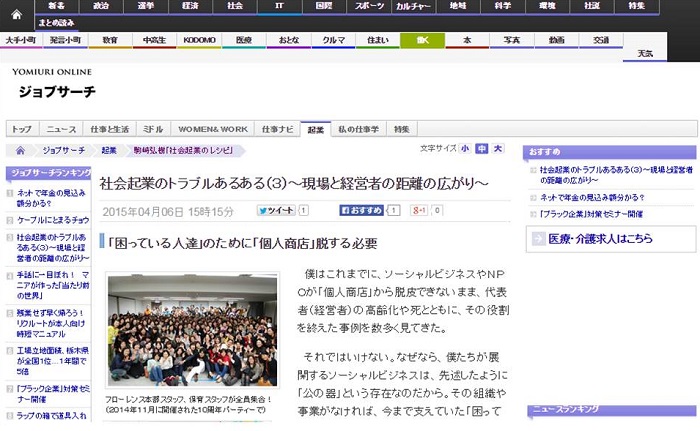The height and width of the screenshot is (431, 700).
Task: Click the breadcrumb home icon
Action: click(x=20, y=151)
